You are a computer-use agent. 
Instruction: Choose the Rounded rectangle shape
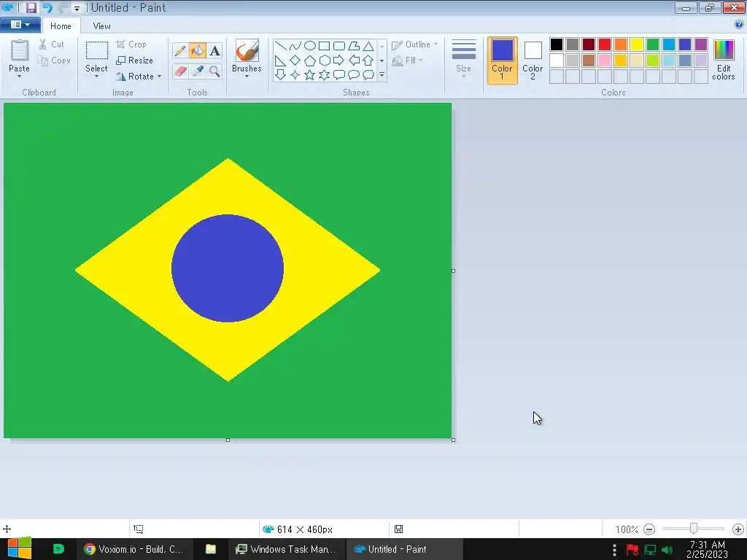(339, 46)
